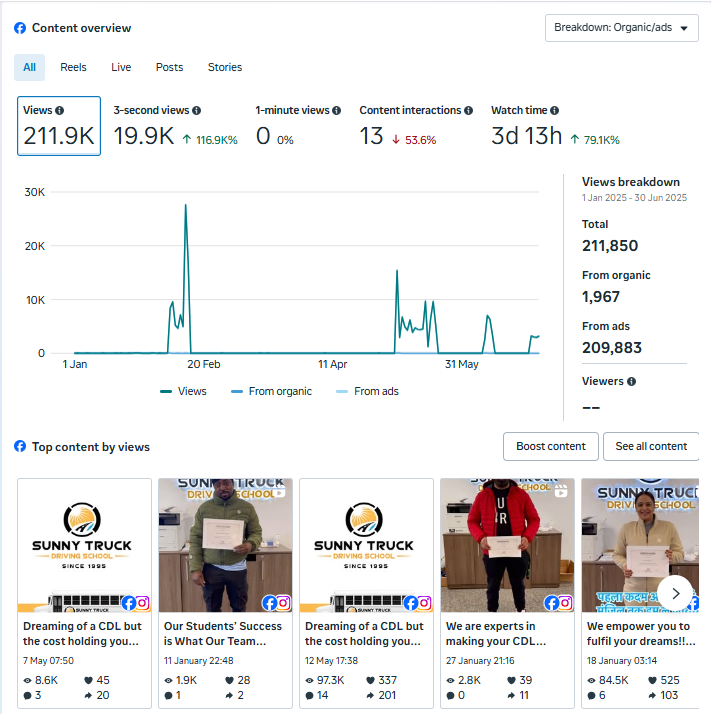Select the Views 211.9K metric card
This screenshot has width=711, height=714.
pyautogui.click(x=59, y=127)
